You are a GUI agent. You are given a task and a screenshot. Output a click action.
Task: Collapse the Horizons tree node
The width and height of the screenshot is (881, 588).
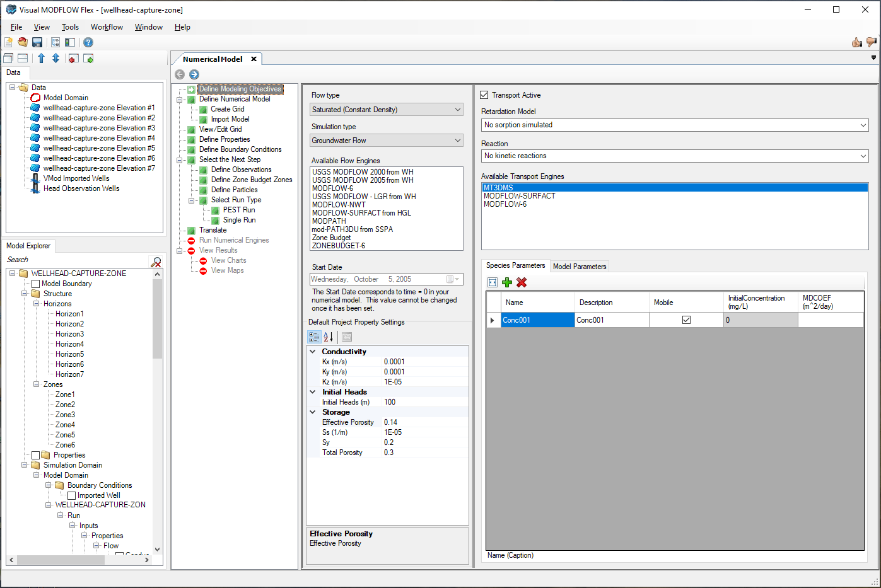[38, 303]
